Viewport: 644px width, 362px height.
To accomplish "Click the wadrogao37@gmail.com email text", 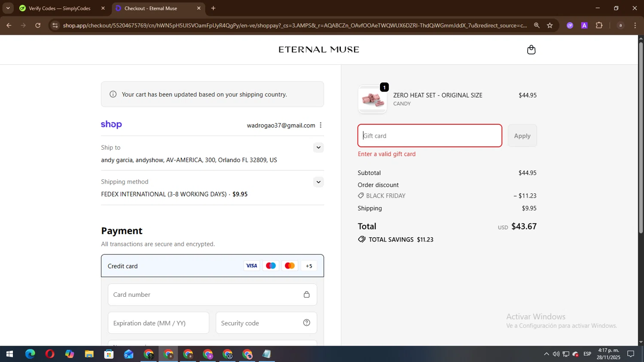I will (x=281, y=125).
